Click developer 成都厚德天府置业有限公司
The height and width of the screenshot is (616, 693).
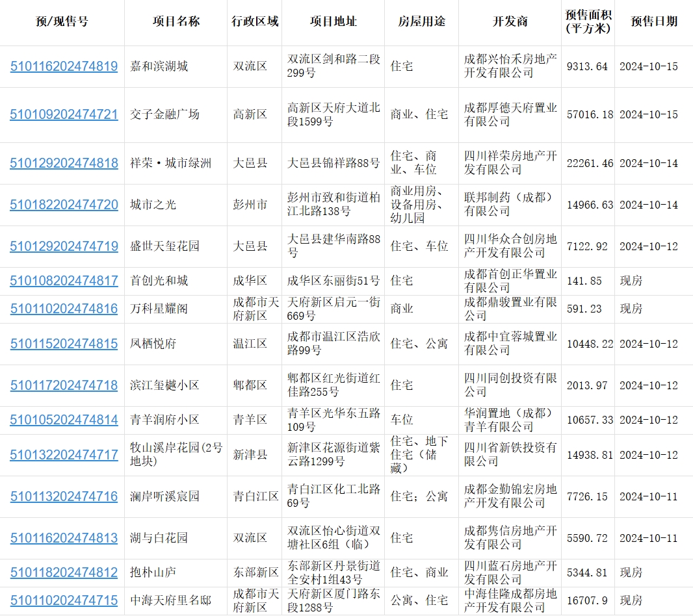510,114
